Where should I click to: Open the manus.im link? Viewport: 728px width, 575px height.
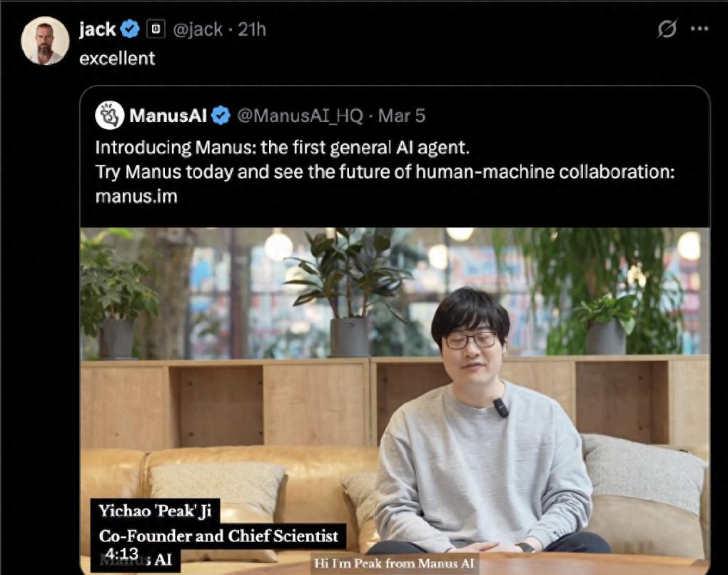point(136,196)
